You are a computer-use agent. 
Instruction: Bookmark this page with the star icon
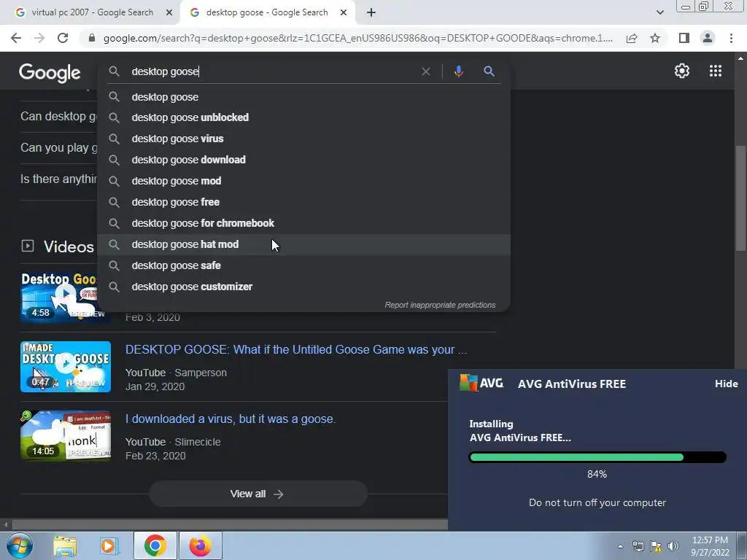pos(655,38)
